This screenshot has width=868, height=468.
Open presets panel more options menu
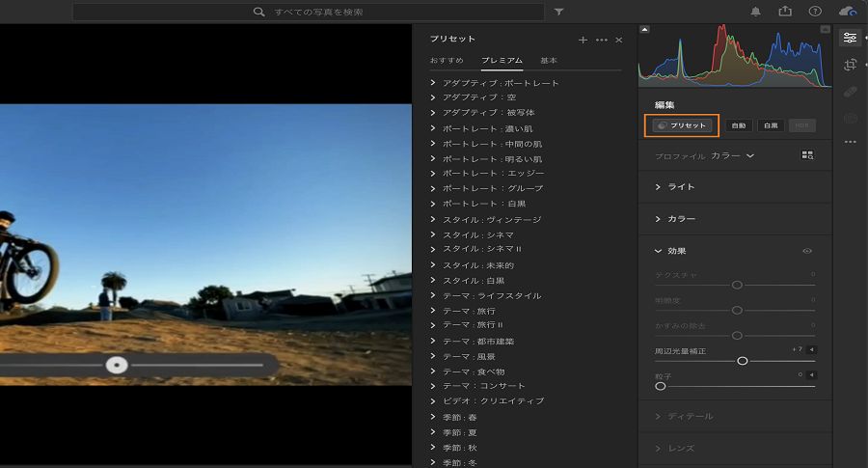click(x=602, y=40)
